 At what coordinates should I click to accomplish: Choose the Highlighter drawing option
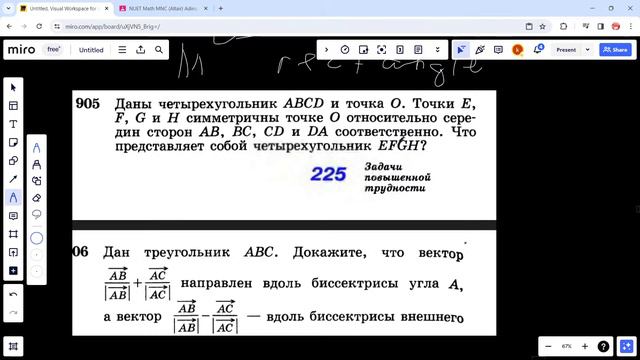tap(36, 164)
